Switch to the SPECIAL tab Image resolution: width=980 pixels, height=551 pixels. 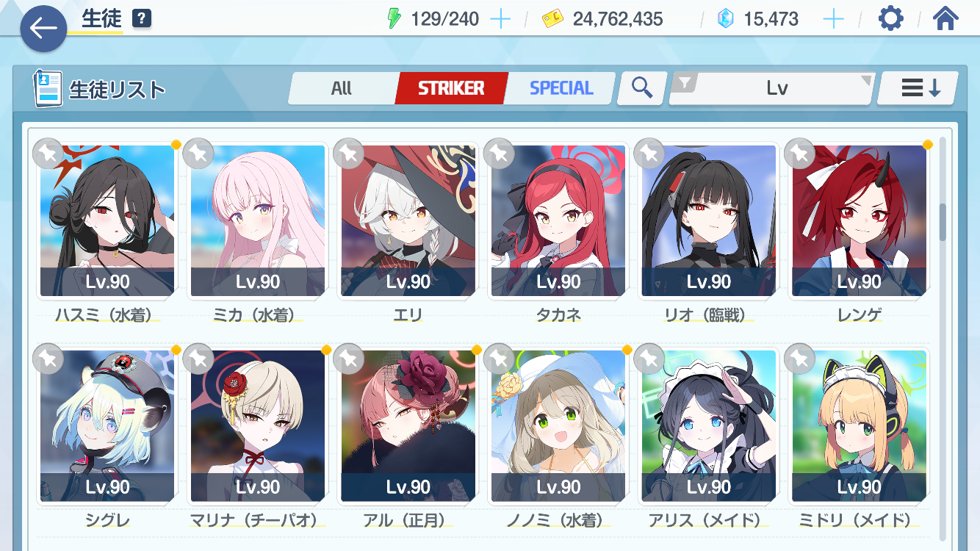point(561,88)
